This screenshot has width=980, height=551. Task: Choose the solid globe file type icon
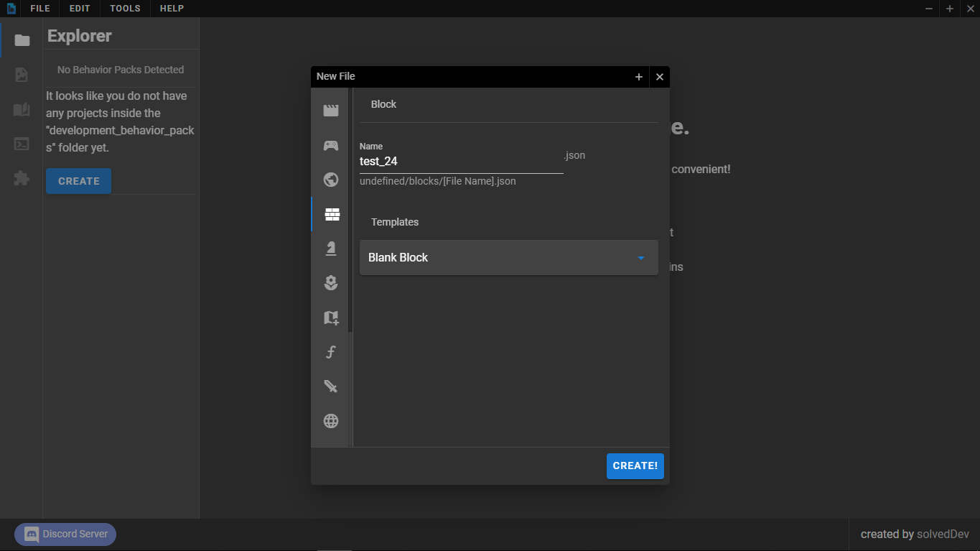coord(330,180)
